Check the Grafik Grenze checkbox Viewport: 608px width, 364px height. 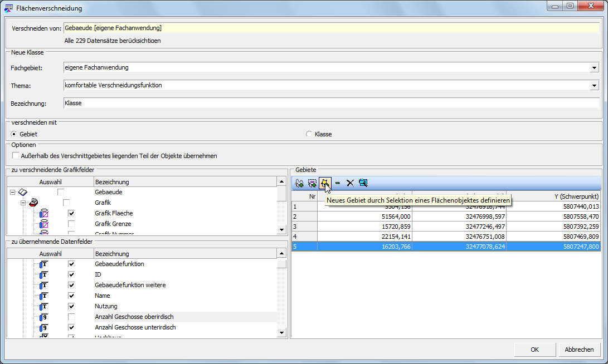(x=71, y=224)
